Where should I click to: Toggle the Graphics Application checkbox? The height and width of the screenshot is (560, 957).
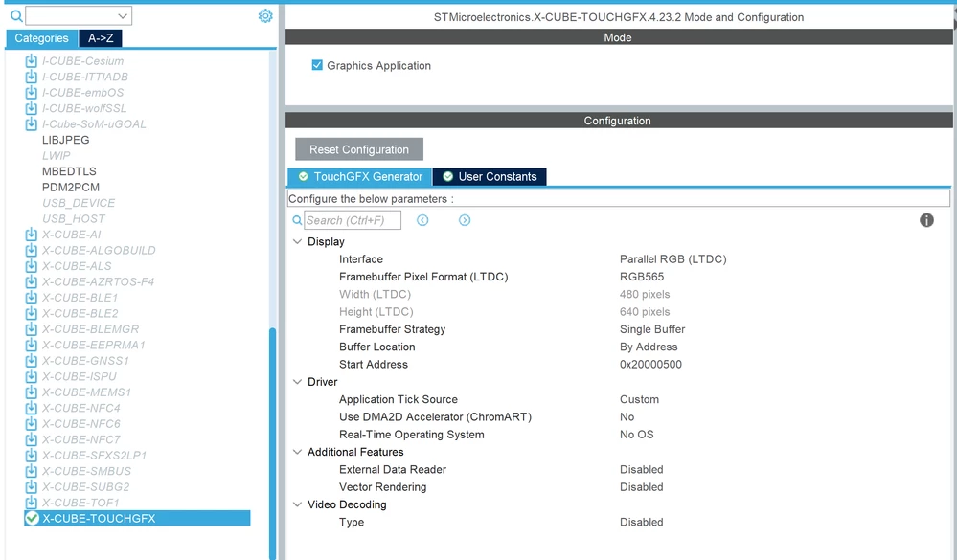(x=317, y=65)
